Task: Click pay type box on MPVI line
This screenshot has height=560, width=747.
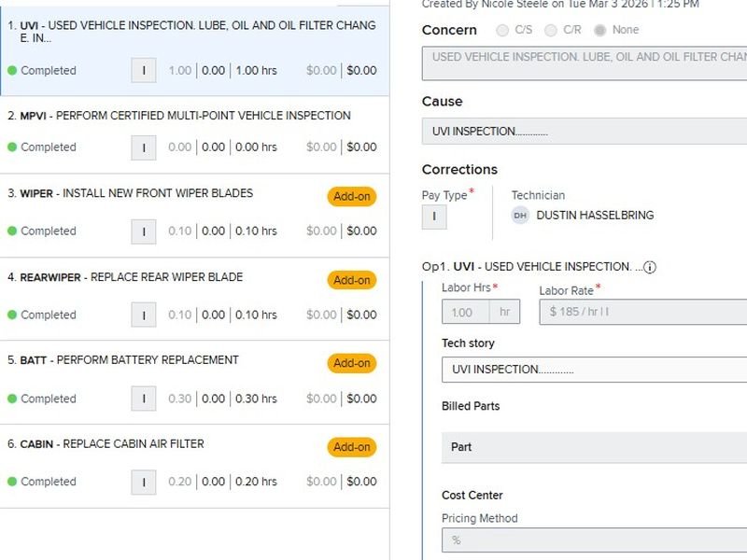Action: click(x=143, y=147)
